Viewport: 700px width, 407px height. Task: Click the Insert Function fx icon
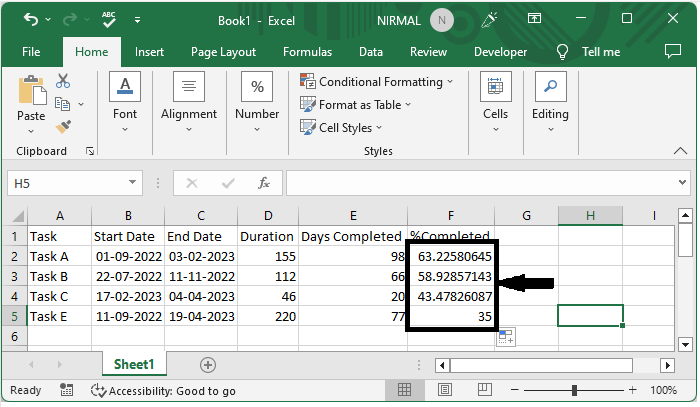coord(264,183)
